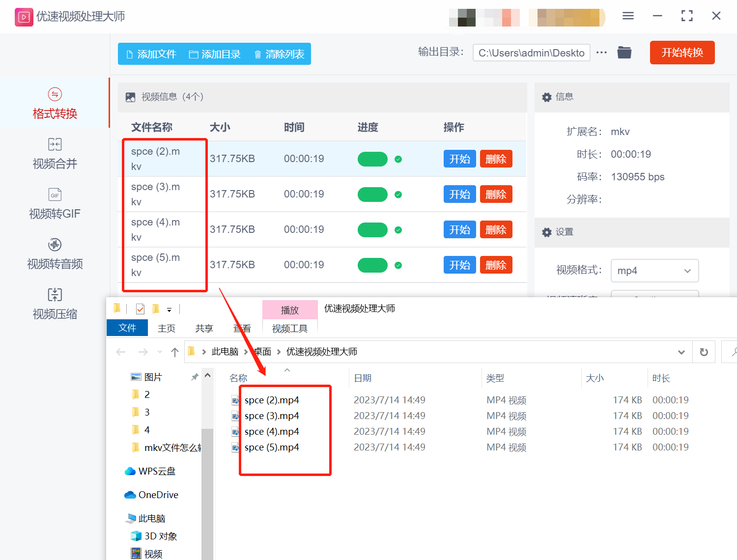Image resolution: width=737 pixels, height=560 pixels.
Task: Open the 视频转GIF module
Action: 55,204
